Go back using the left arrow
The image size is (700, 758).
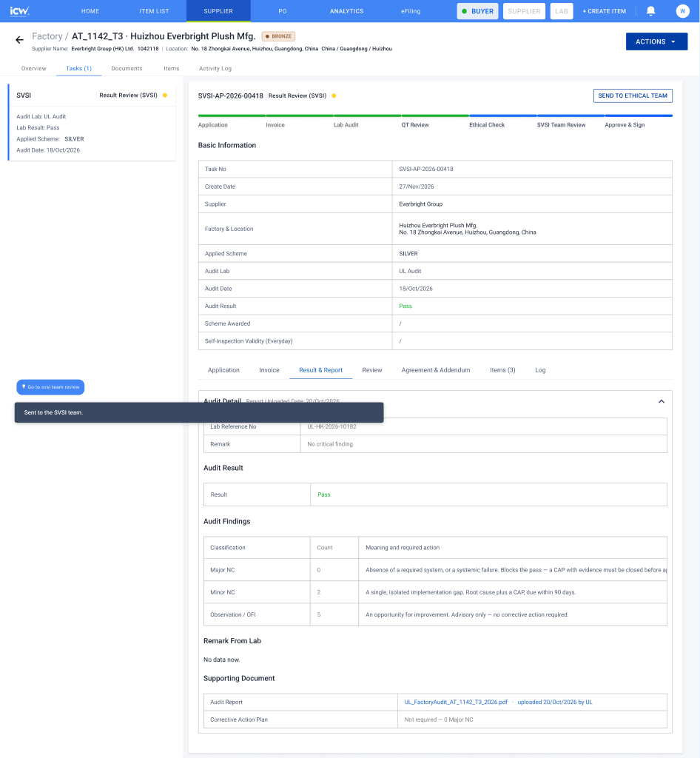click(x=19, y=40)
